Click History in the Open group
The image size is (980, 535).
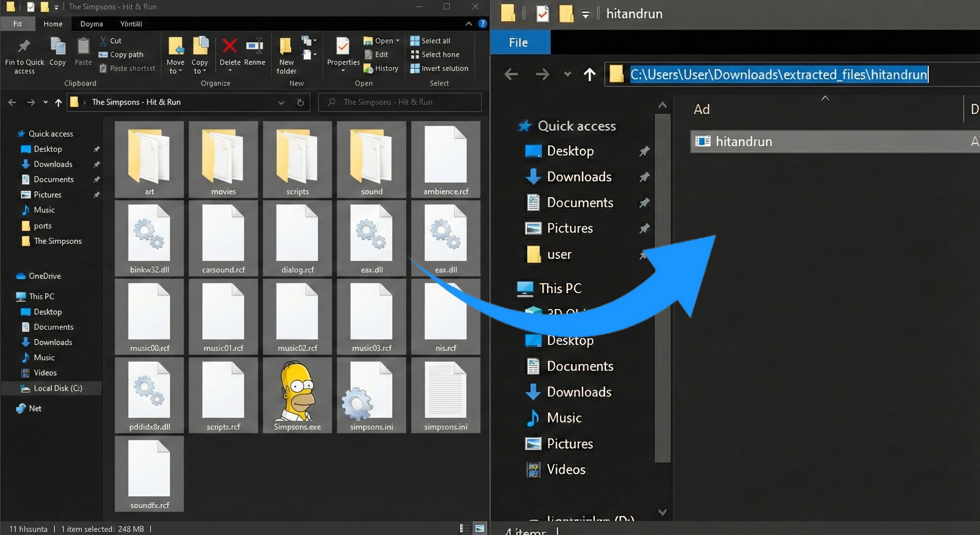point(381,68)
